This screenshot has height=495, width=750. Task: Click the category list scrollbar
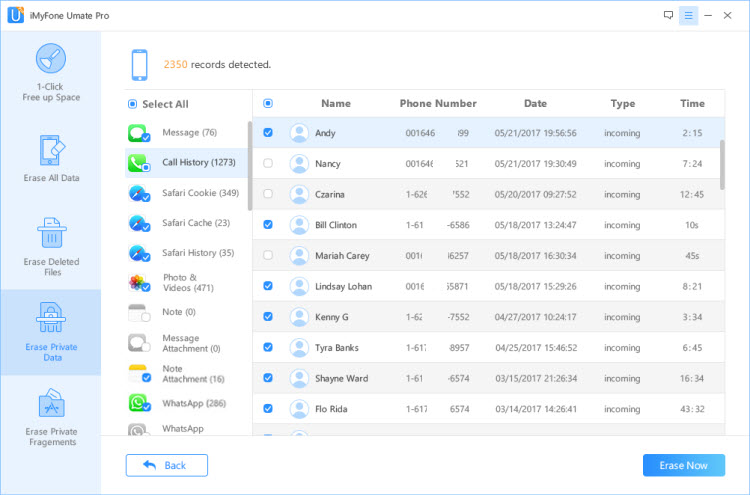(x=250, y=165)
